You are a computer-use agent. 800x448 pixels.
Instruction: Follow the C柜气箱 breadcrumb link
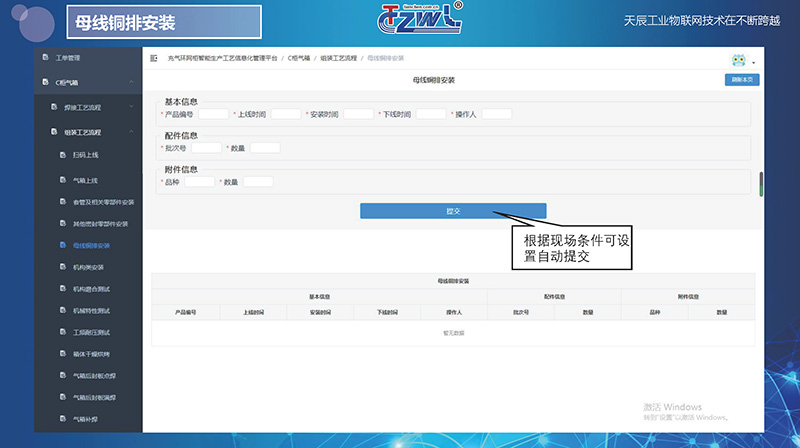point(298,58)
